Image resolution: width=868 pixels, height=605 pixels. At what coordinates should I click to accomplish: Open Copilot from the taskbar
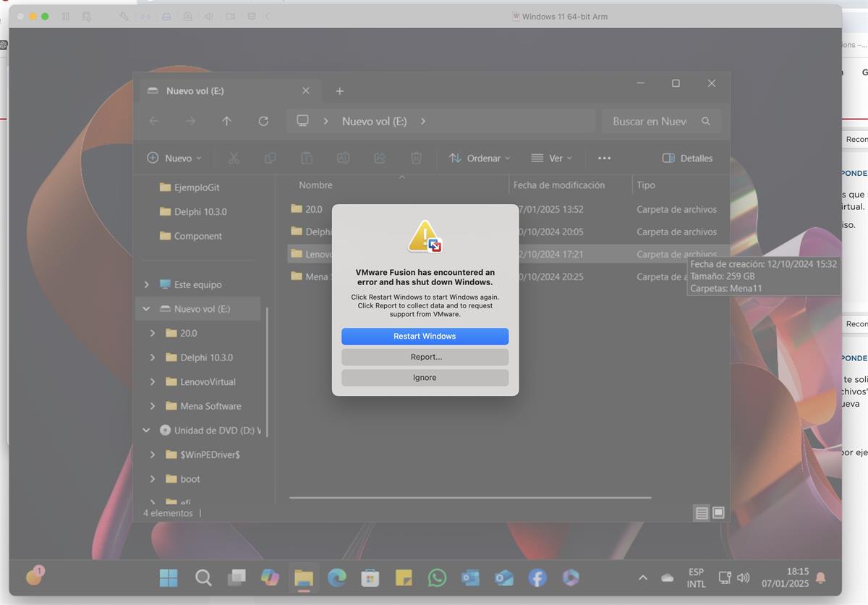click(x=270, y=577)
